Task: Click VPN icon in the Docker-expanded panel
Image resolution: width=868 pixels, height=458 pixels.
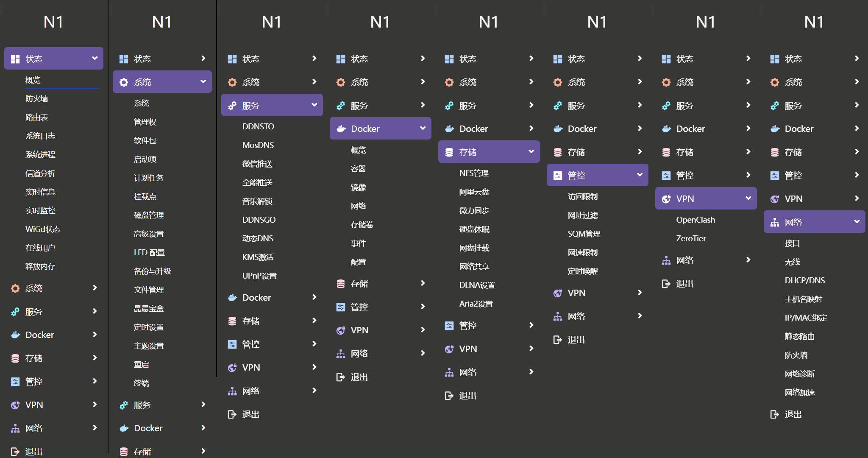Action: pyautogui.click(x=341, y=330)
